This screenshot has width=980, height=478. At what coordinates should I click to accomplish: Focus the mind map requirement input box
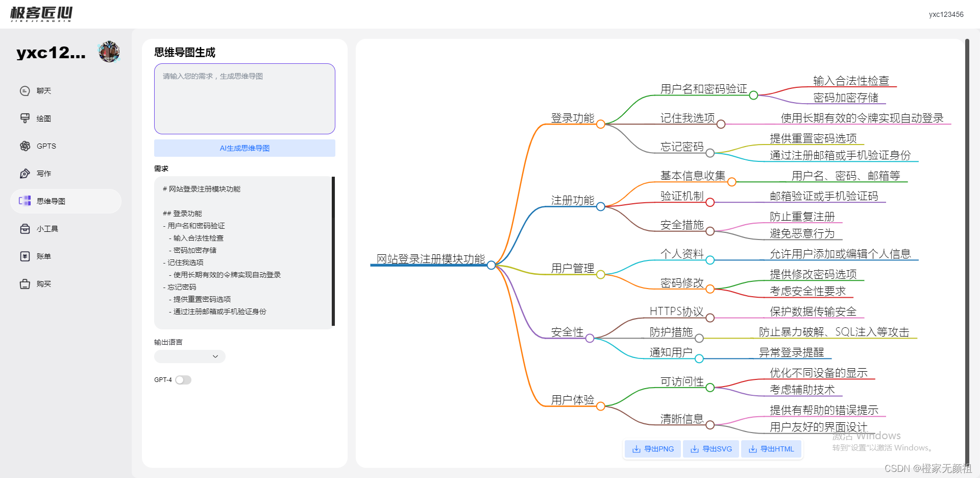(244, 99)
